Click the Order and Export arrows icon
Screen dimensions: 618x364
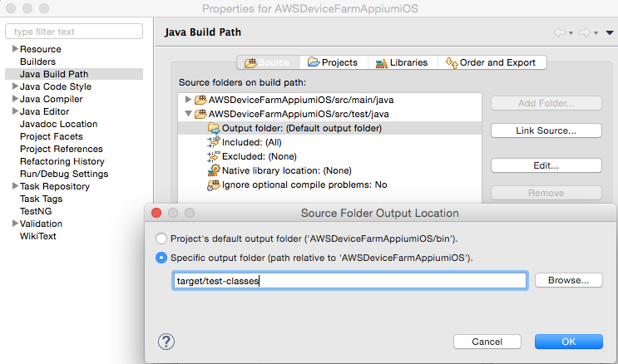pos(452,62)
